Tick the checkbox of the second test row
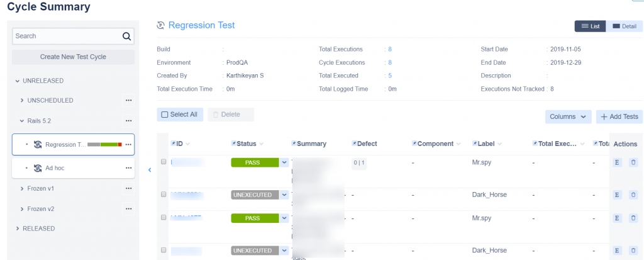The width and height of the screenshot is (644, 260). click(x=164, y=195)
